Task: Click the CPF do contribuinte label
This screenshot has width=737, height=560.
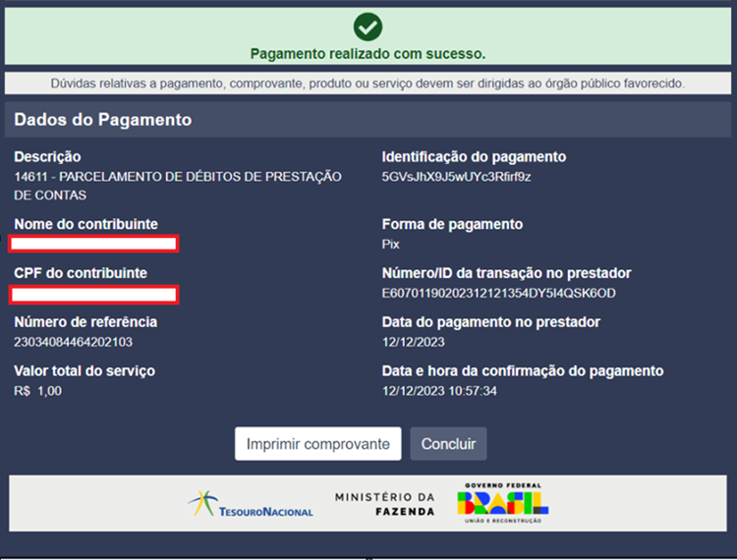Action: [x=81, y=273]
